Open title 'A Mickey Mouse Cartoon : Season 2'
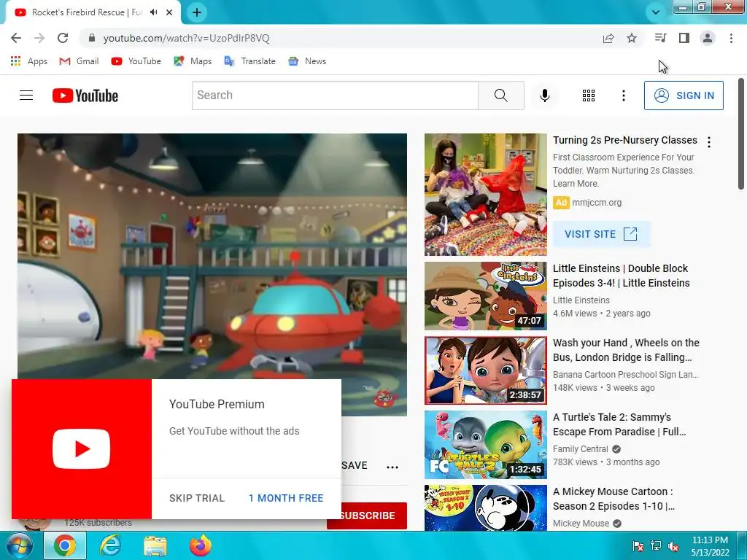The width and height of the screenshot is (747, 560). point(614,499)
